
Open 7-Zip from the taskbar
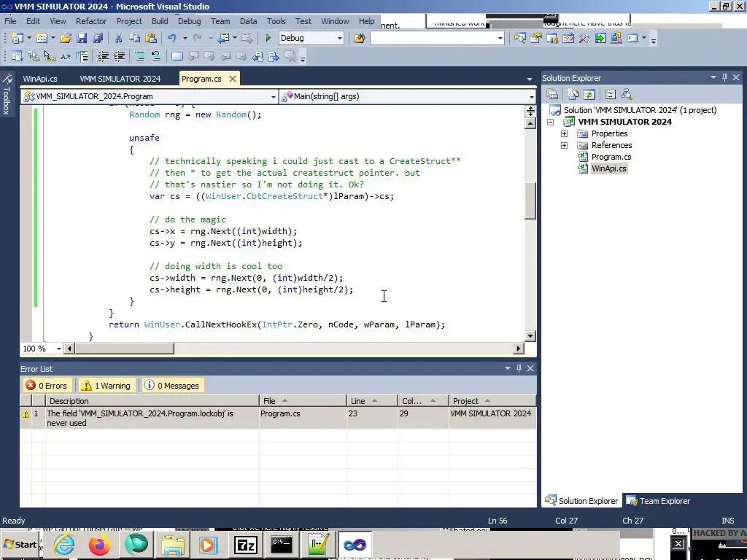246,545
